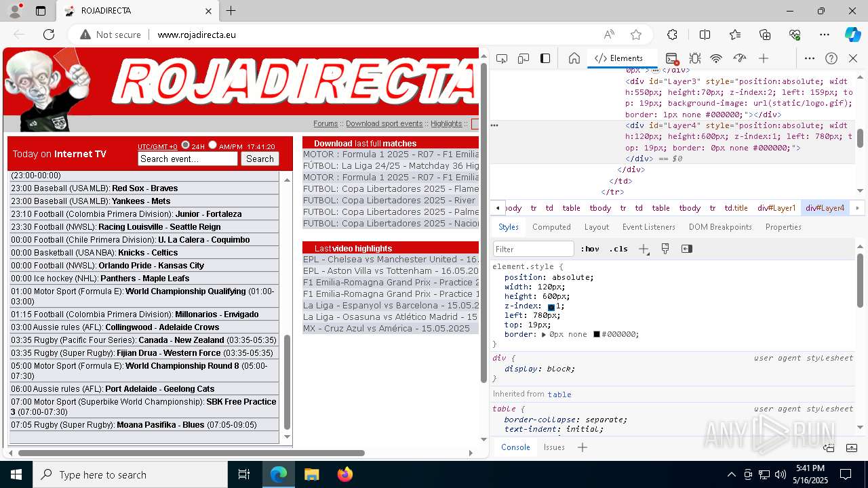
Task: Select the 24H time format radio
Action: point(185,145)
